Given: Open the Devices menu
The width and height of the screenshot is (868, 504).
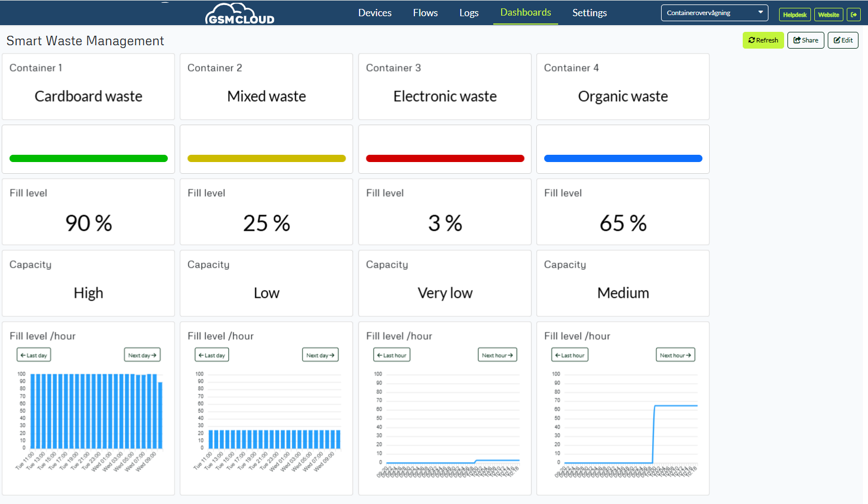Looking at the screenshot, I should pos(375,13).
